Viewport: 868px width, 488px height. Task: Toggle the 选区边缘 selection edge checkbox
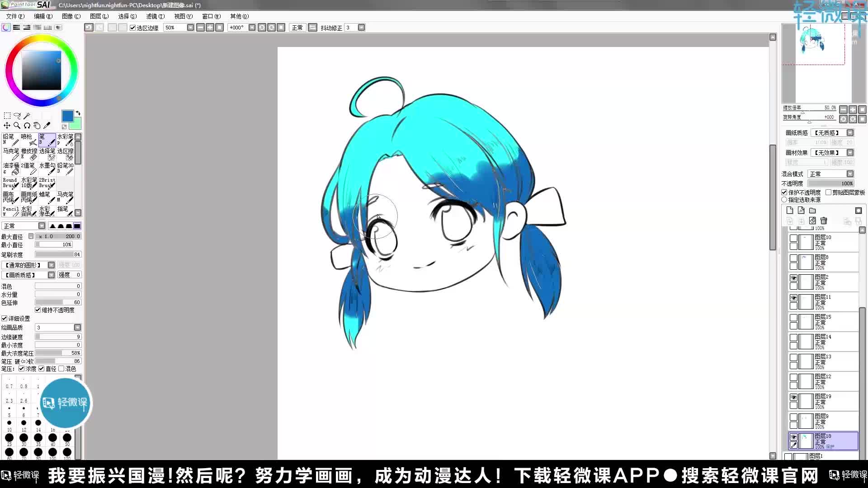(132, 27)
